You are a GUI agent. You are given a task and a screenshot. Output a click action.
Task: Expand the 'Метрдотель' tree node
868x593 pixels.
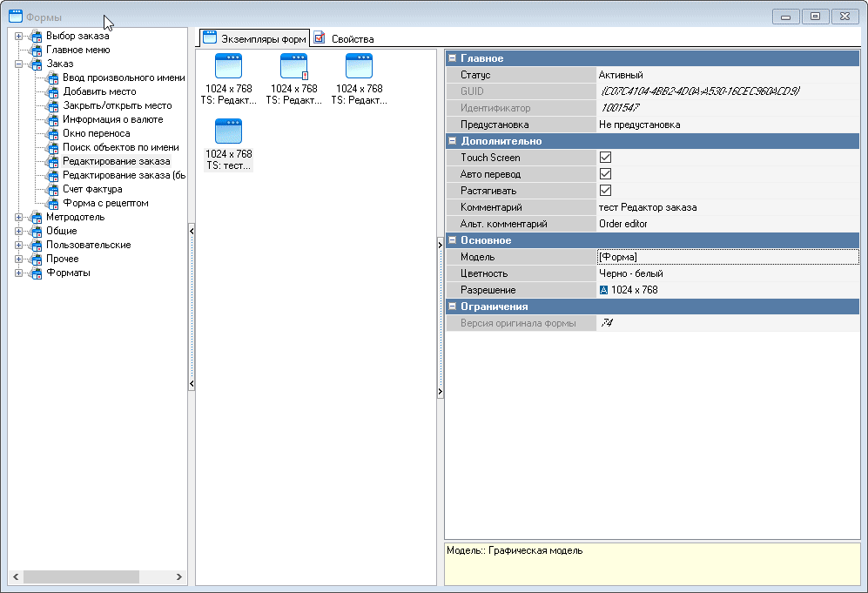(18, 217)
